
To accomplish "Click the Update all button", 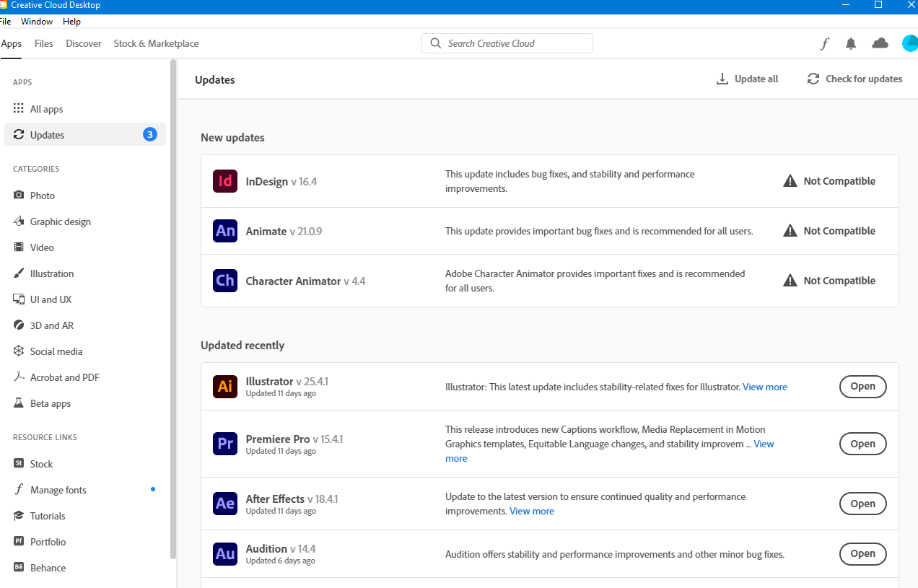I will pyautogui.click(x=747, y=79).
